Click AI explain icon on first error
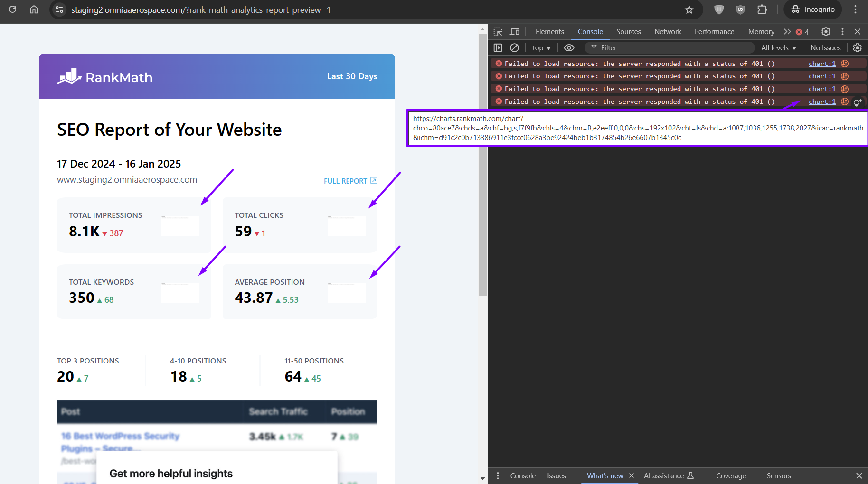 click(845, 64)
